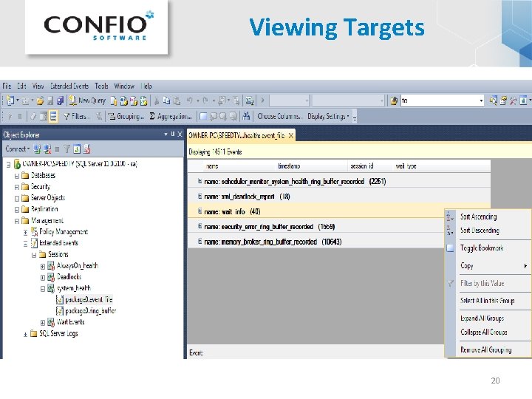This screenshot has width=532, height=399.
Task: Expand the Security folder node
Action: click(x=16, y=187)
